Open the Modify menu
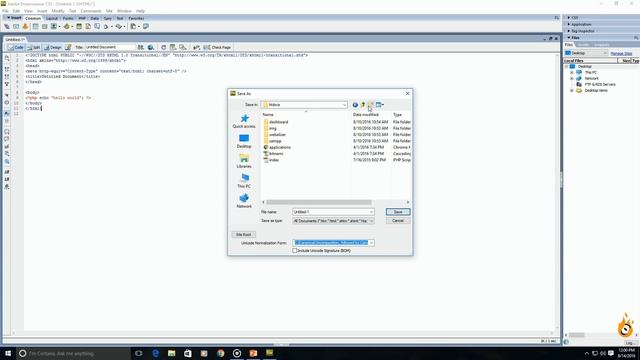The height and width of the screenshot is (360, 640). [58, 11]
